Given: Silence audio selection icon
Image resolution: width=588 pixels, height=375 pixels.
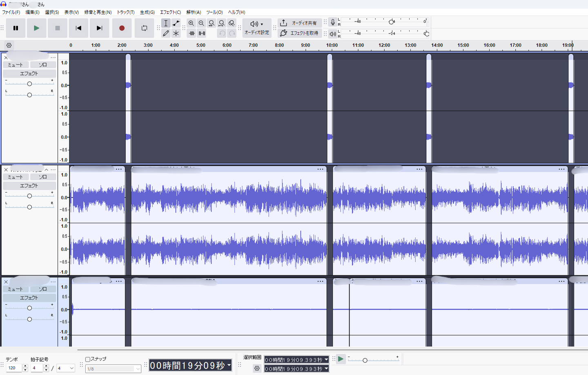Looking at the screenshot, I should point(202,33).
